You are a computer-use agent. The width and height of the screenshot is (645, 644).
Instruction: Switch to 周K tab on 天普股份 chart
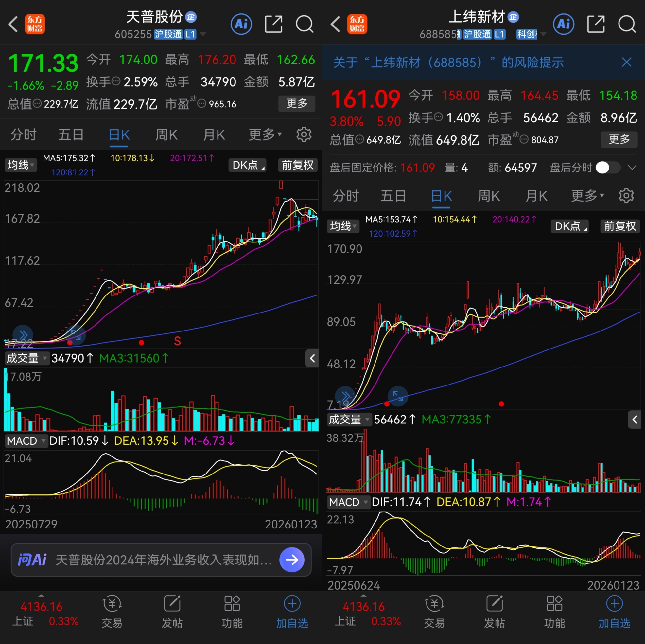click(x=166, y=135)
